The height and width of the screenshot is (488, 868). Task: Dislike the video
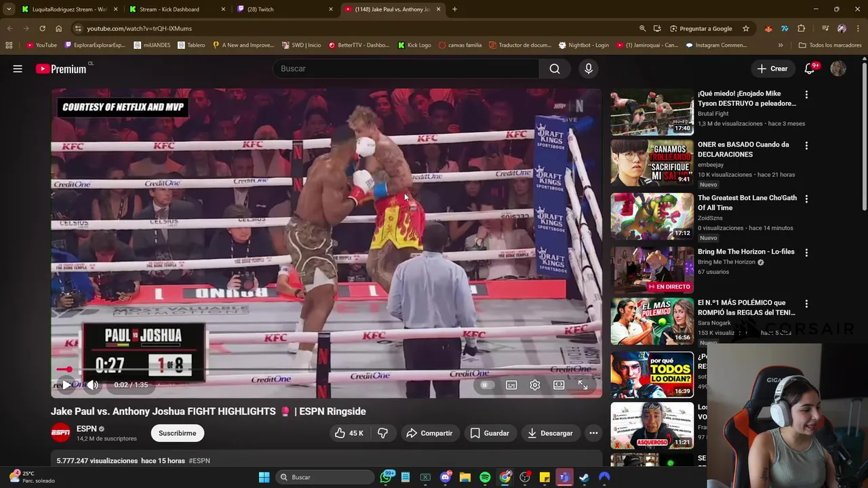(x=382, y=433)
